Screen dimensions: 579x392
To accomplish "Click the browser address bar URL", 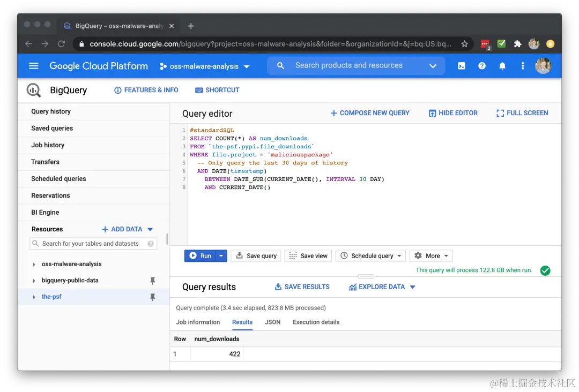I will click(270, 44).
